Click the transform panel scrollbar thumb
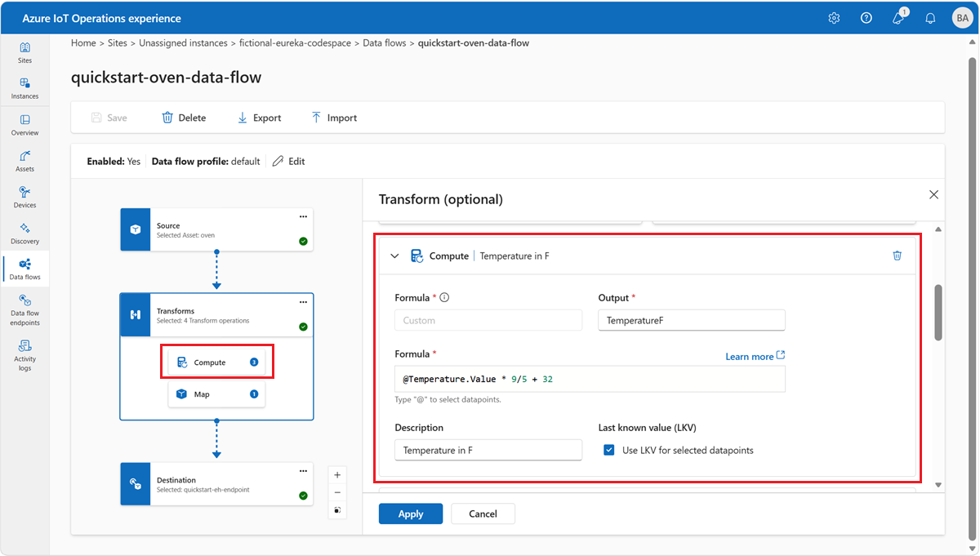 938,313
